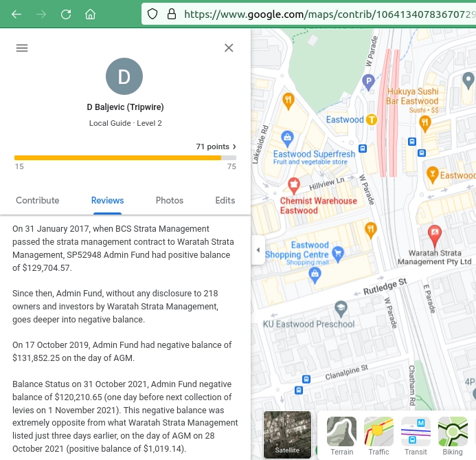This screenshot has height=460, width=476.
Task: Click the Chemist Warehouse Eastwood label
Action: [318, 206]
